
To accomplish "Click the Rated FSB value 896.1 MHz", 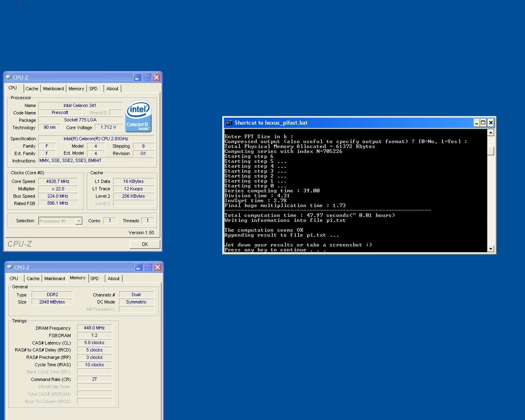I will point(58,203).
